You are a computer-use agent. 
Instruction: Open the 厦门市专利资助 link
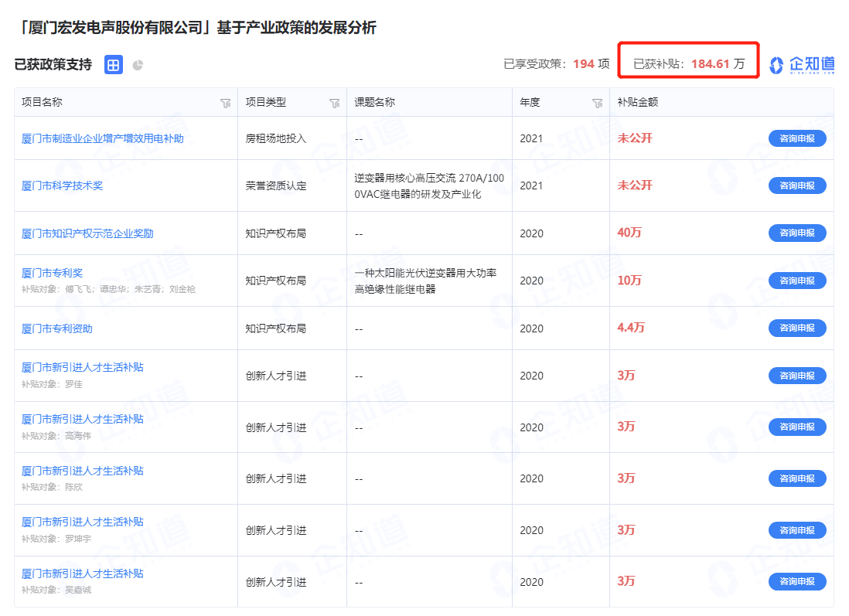pyautogui.click(x=57, y=328)
